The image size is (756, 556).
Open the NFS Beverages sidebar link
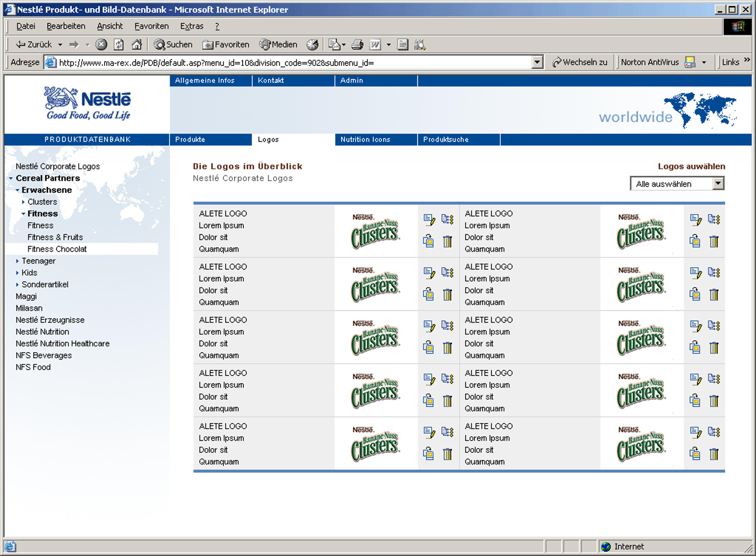[44, 356]
